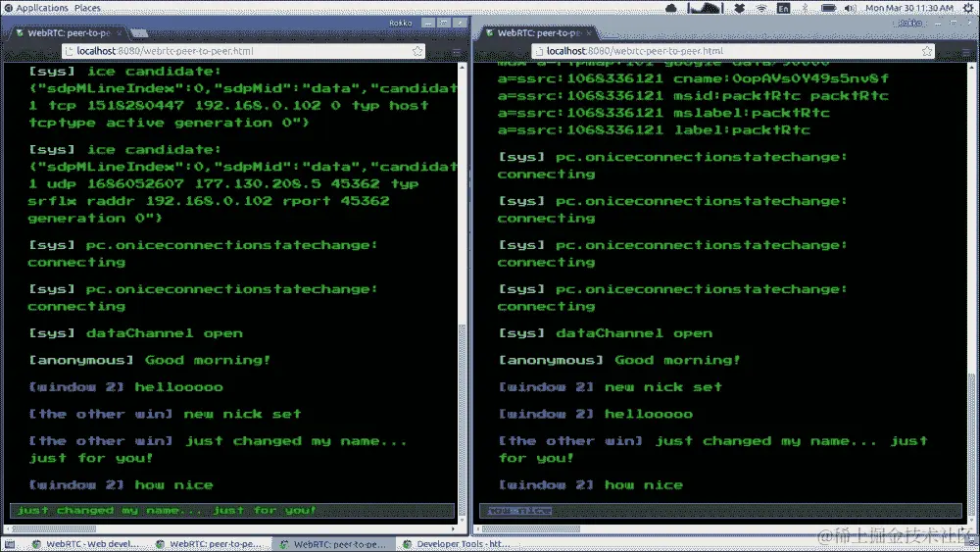The image size is (980, 552).
Task: Switch to first 'WebRTC: peer-to-pe...' taskbar window
Action: coord(209,544)
